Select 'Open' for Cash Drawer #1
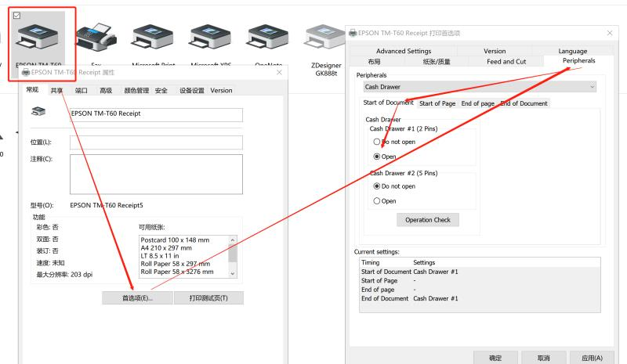 [x=377, y=157]
